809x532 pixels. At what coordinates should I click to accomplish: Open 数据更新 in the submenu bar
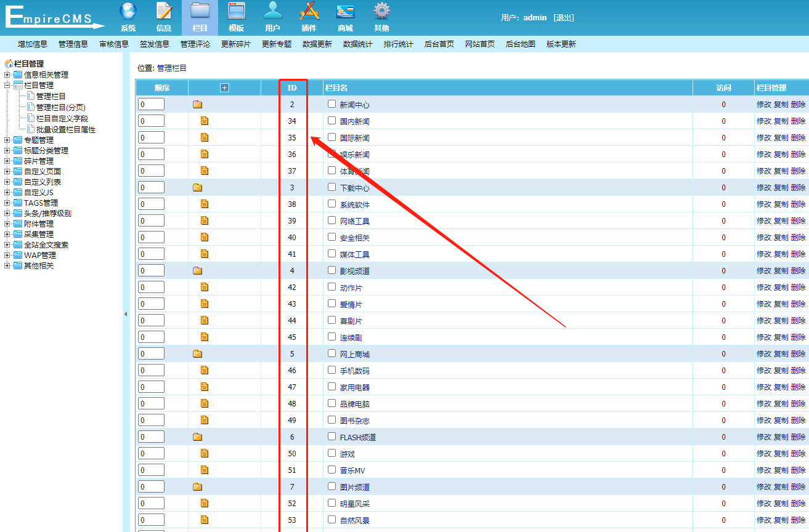317,44
